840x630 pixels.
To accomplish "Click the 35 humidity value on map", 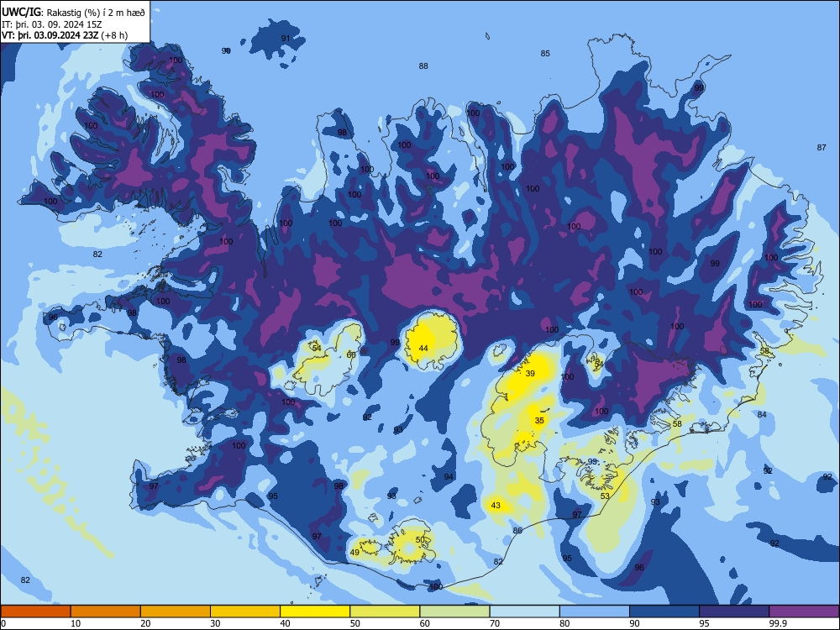I will click(539, 421).
